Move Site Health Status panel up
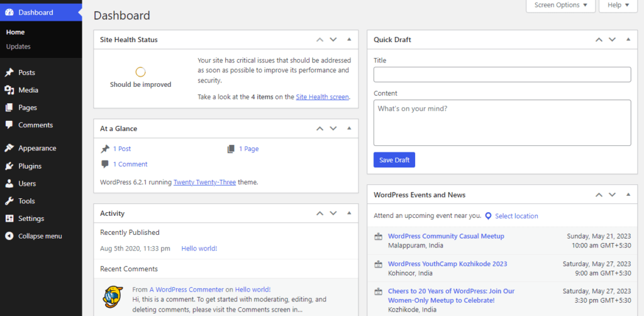This screenshot has width=644, height=316. click(x=320, y=40)
